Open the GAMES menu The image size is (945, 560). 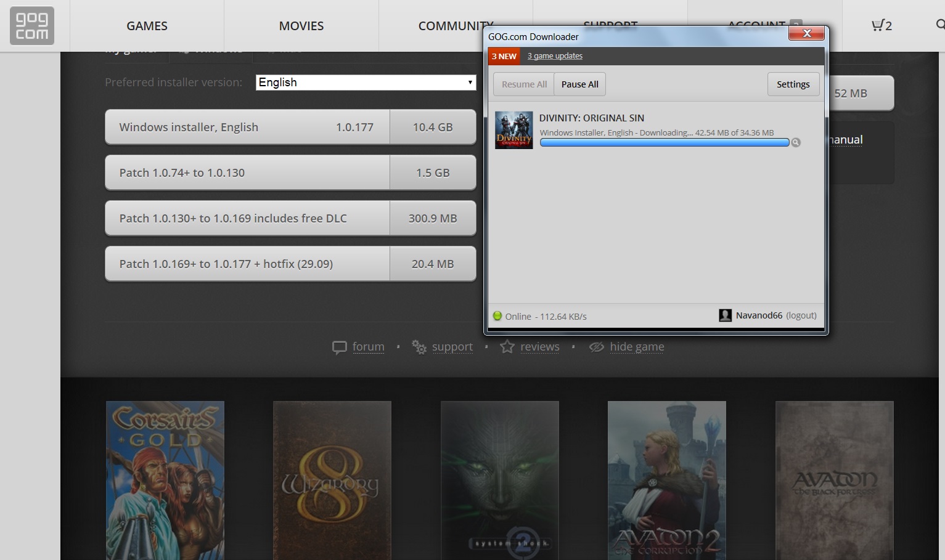pyautogui.click(x=147, y=26)
